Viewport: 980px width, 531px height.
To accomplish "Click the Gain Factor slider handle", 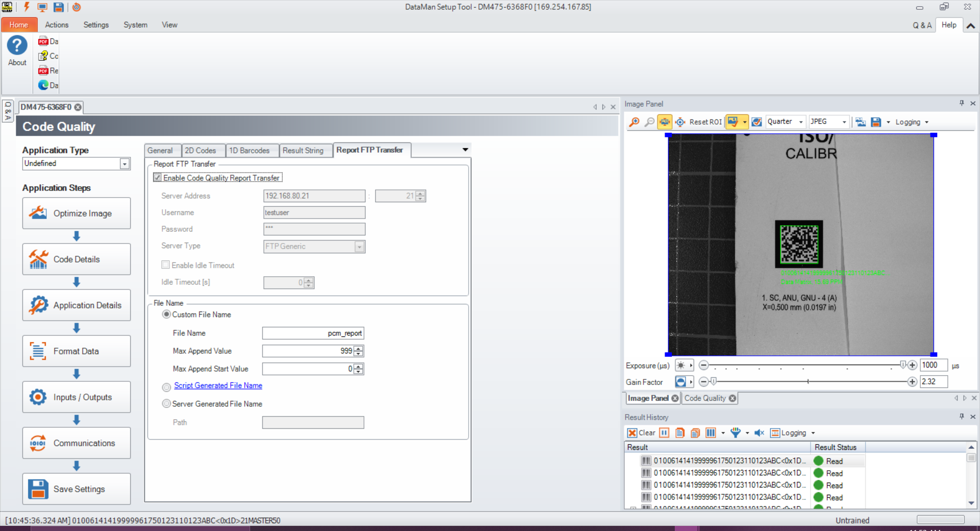I will (714, 381).
